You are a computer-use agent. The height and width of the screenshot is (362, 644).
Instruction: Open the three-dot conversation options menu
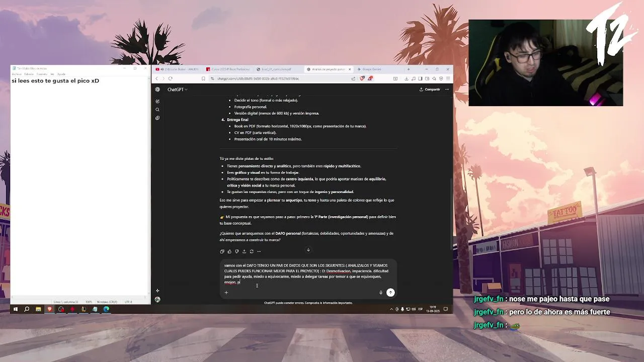click(447, 89)
